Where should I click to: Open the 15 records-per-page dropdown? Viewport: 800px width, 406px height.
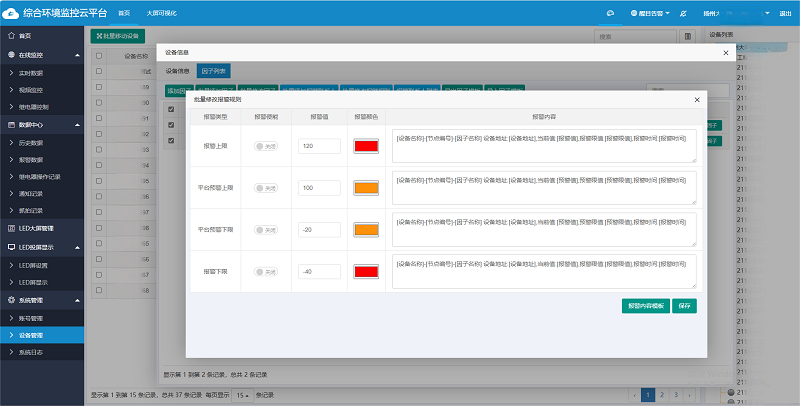[242, 395]
